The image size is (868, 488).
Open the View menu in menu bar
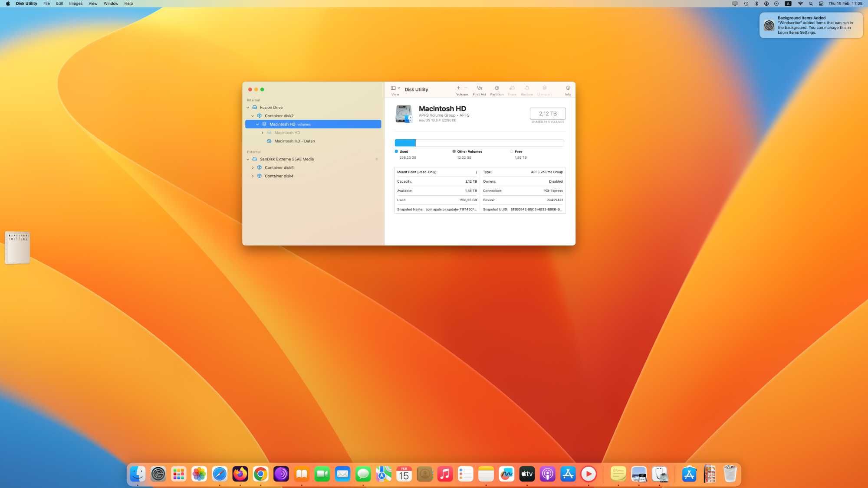click(93, 3)
